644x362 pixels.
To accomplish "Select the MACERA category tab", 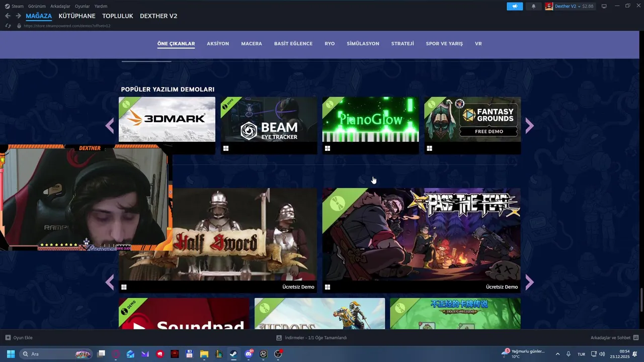I will click(252, 44).
